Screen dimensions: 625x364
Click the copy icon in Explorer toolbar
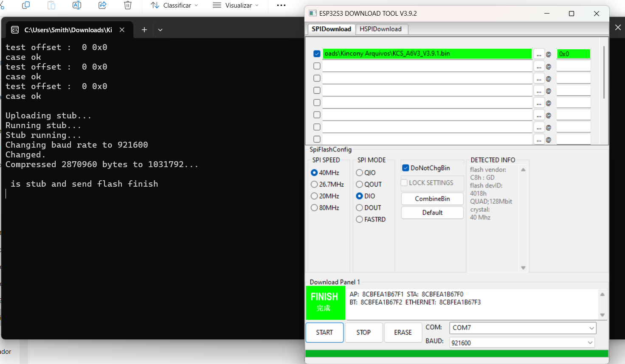(x=26, y=5)
